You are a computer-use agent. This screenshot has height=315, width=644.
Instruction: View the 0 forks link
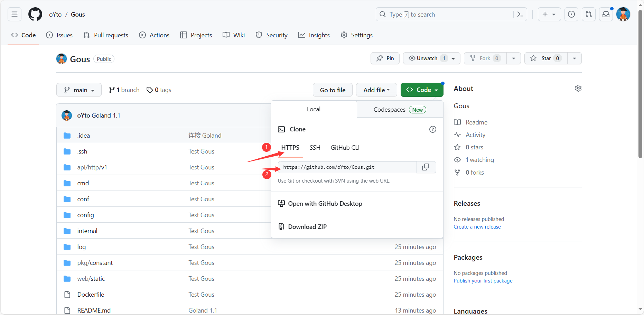tap(469, 173)
